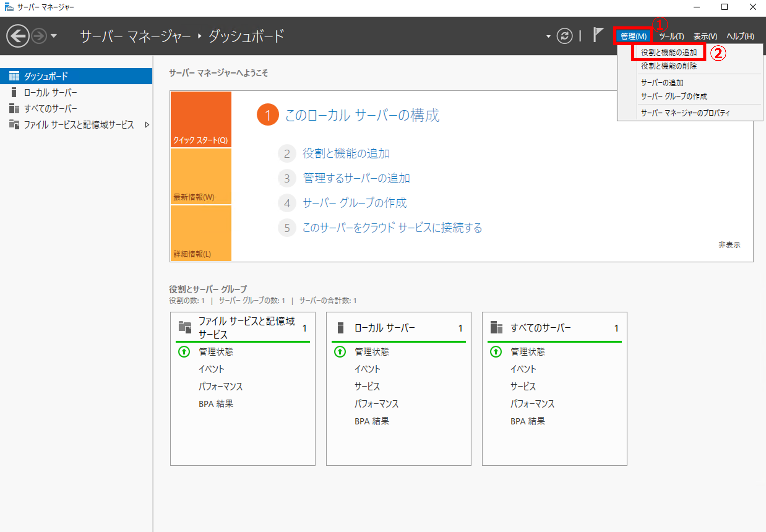This screenshot has width=766, height=532.
Task: Choose 役割と機能の追加 from the 管理 menu
Action: [669, 52]
